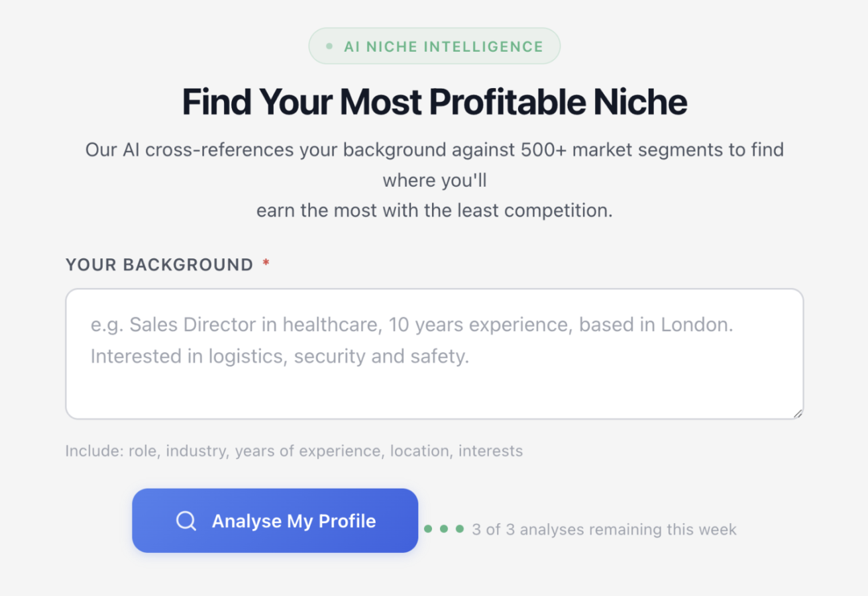Select the YOUR BACKGROUND field label
Image resolution: width=868 pixels, height=596 pixels.
coord(159,264)
